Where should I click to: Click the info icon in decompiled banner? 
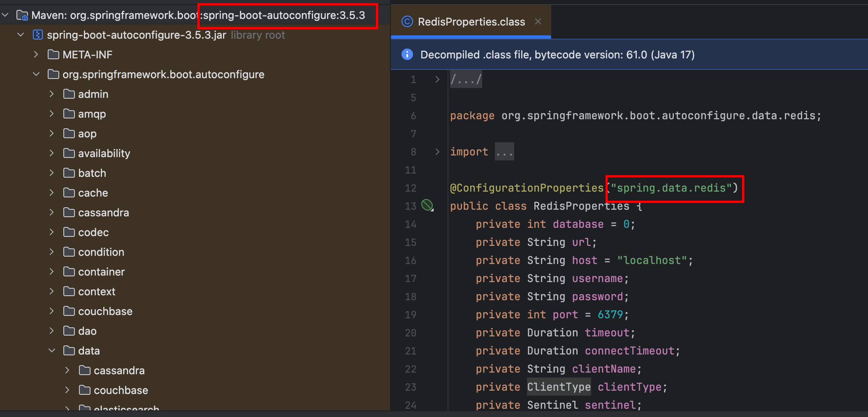(x=407, y=54)
